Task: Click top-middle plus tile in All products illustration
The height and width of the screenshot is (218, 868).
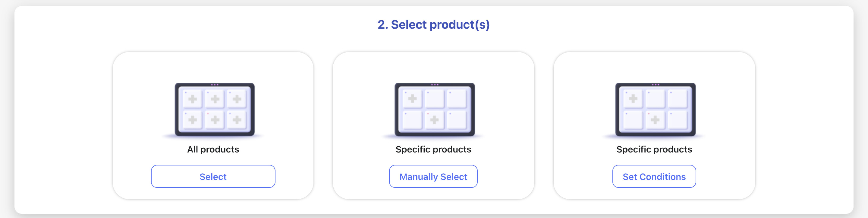Action: [x=215, y=99]
